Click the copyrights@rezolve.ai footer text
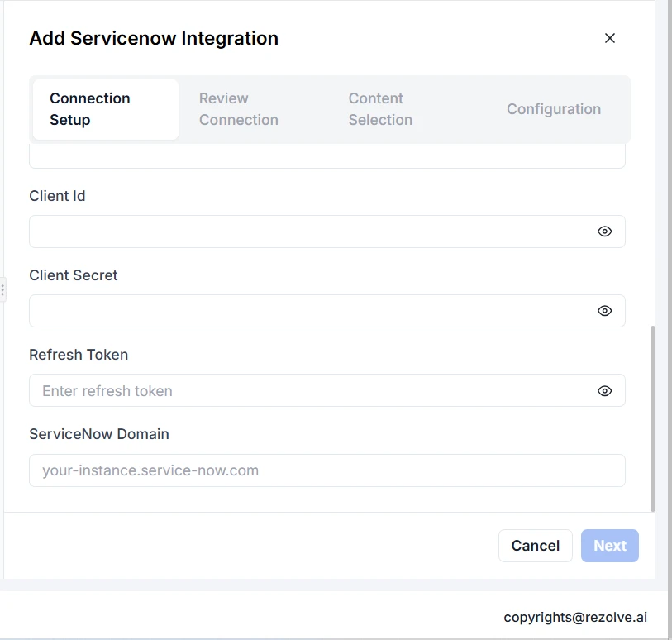 click(575, 617)
